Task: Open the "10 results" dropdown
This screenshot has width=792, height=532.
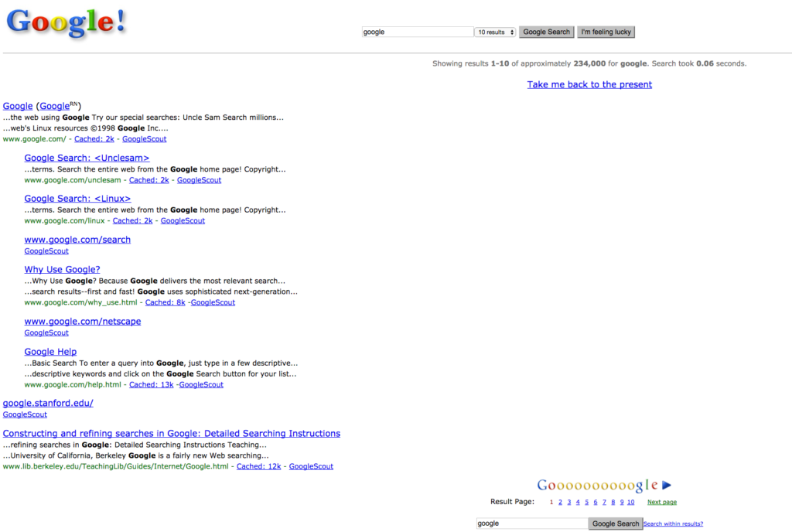Action: click(495, 32)
